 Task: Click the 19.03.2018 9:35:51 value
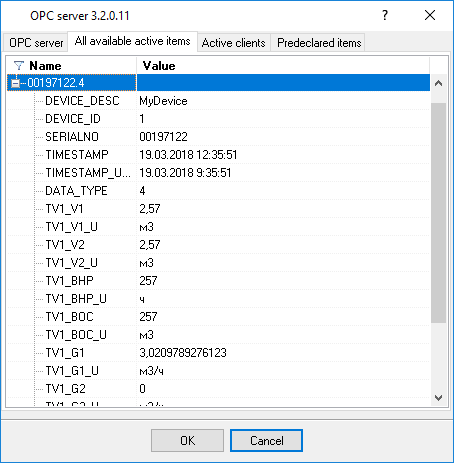[x=185, y=173]
